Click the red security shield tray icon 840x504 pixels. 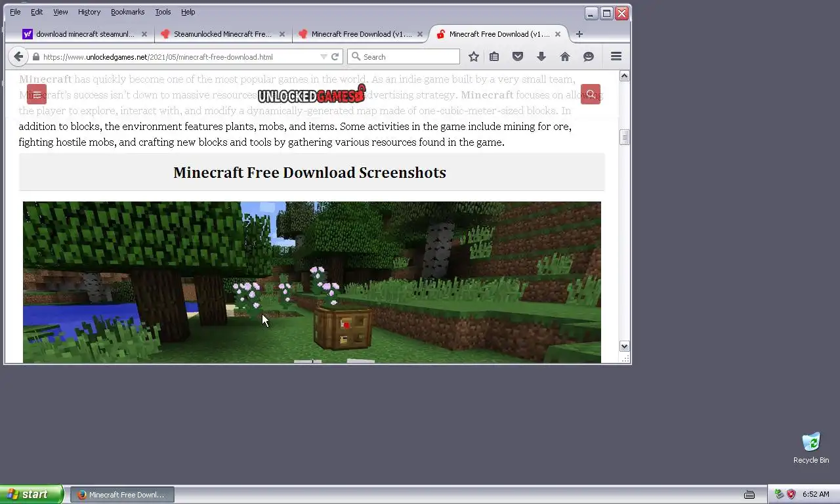[791, 494]
